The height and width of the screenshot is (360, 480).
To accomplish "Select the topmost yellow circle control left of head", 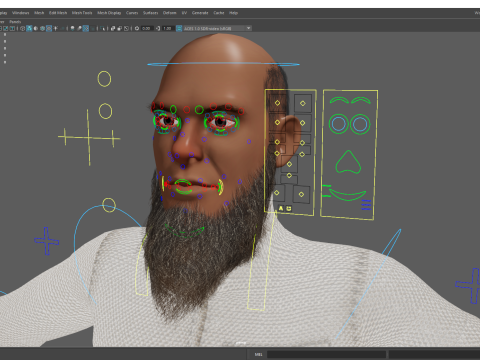I will point(104,79).
